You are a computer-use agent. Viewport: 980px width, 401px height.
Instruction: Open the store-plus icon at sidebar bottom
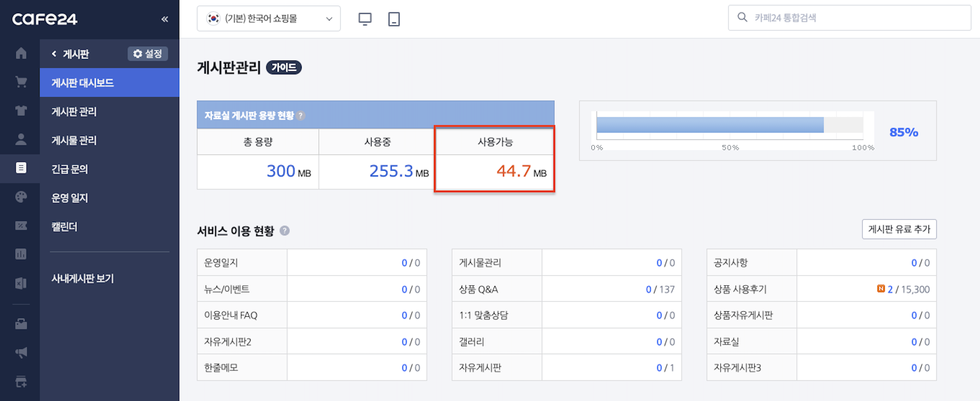coord(21,381)
